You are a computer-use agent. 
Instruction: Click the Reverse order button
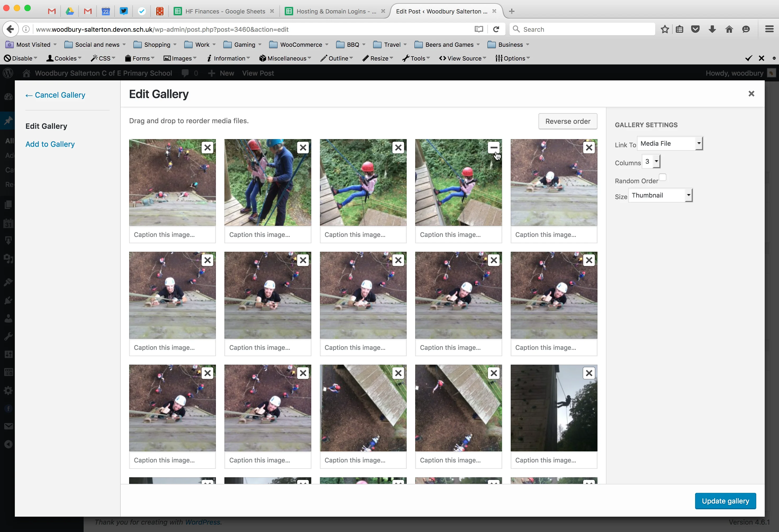click(568, 121)
